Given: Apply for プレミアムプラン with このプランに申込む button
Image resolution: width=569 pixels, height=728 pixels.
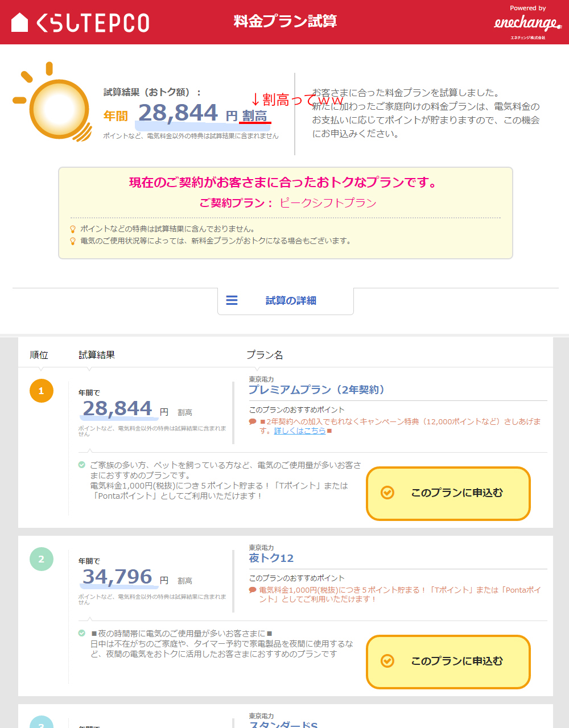Looking at the screenshot, I should coord(448,493).
